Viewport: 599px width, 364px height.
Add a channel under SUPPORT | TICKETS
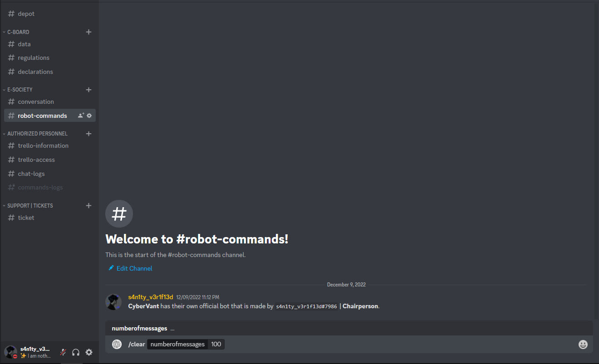coord(89,206)
